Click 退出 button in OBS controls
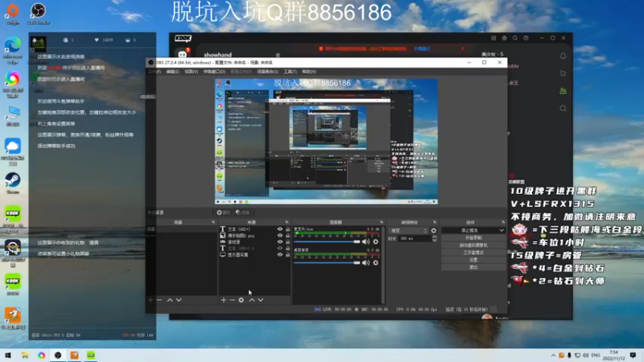The height and width of the screenshot is (362, 644). (x=473, y=268)
